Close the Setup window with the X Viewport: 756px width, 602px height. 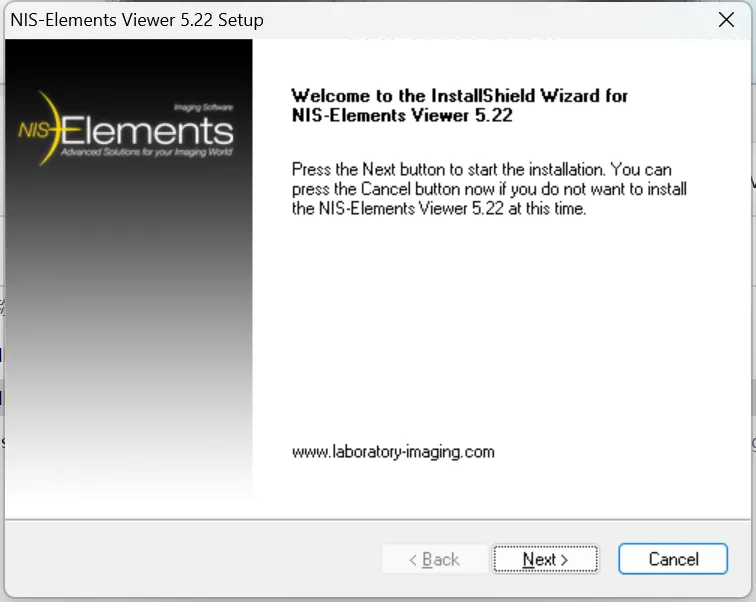coord(726,20)
